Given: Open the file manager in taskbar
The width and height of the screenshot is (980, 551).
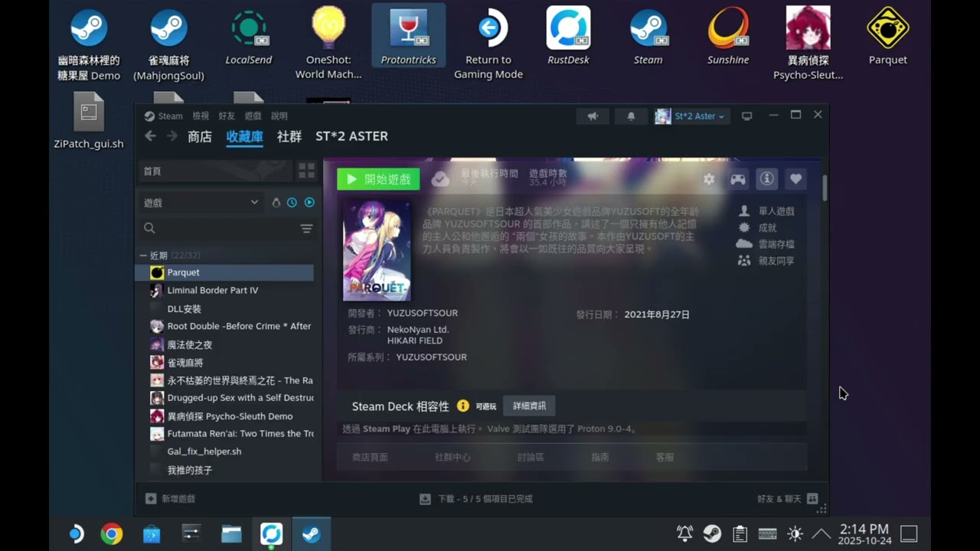Looking at the screenshot, I should (x=231, y=533).
